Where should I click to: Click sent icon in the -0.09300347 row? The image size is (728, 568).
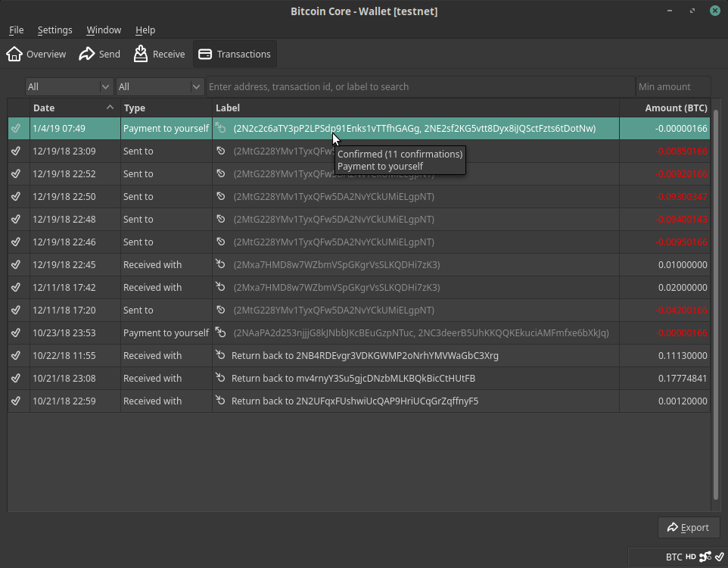point(220,196)
